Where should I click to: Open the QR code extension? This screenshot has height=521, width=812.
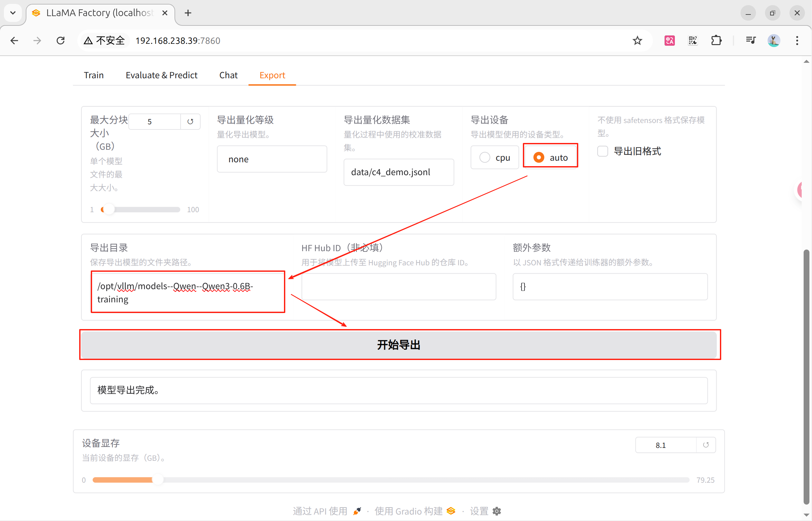click(693, 41)
